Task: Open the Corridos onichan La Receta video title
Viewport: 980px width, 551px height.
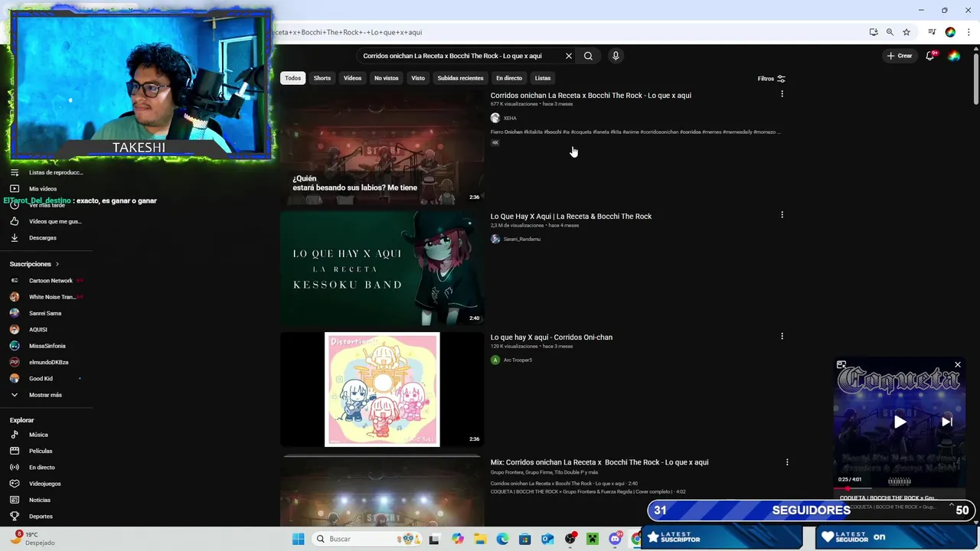Action: tap(590, 96)
